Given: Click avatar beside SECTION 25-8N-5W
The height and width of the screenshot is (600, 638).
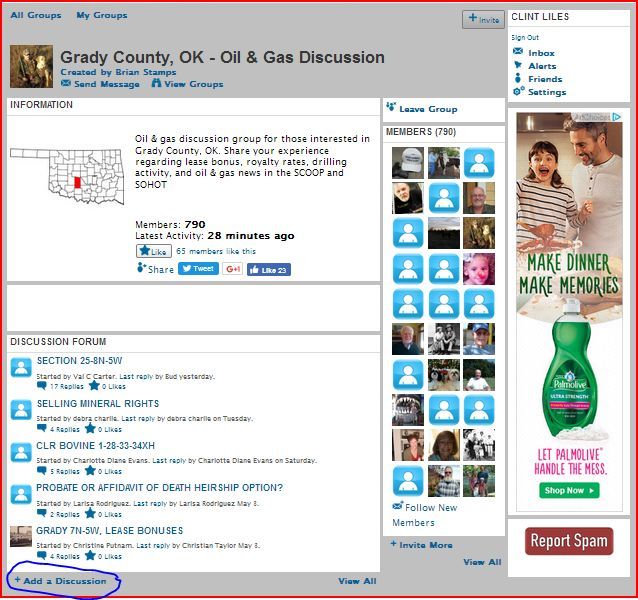Looking at the screenshot, I should pyautogui.click(x=21, y=367).
